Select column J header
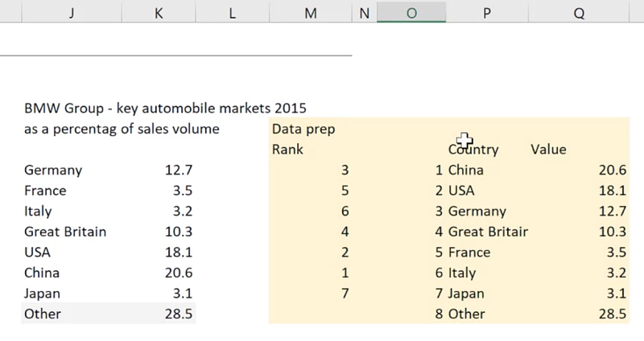 click(72, 13)
